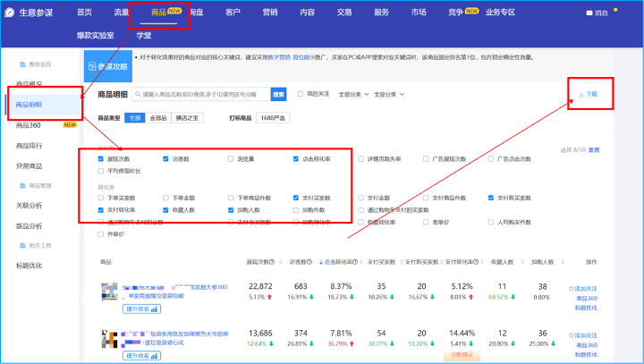
Task: Switch to the 交易 top menu
Action: (343, 13)
